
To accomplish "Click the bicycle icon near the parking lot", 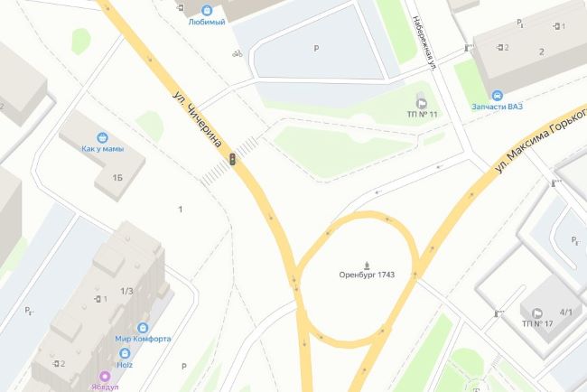I will pyautogui.click(x=237, y=53).
